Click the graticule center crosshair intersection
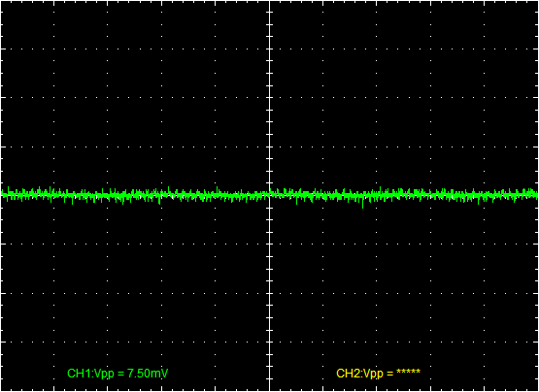This screenshot has width=539, height=392. pyautogui.click(x=270, y=195)
